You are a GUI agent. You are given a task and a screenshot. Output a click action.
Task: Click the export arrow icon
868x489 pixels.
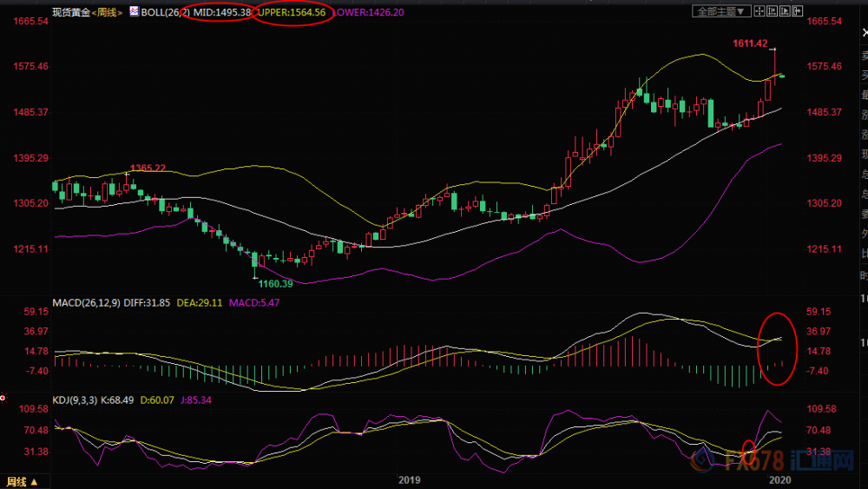coord(797,11)
